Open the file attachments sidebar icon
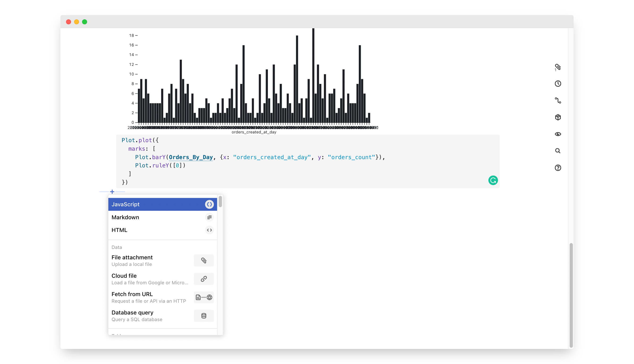 pyautogui.click(x=558, y=67)
